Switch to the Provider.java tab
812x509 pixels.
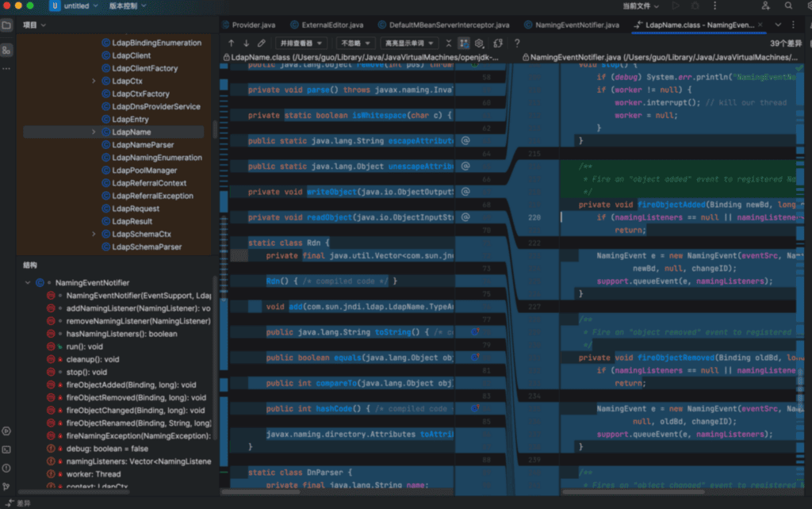(x=251, y=25)
